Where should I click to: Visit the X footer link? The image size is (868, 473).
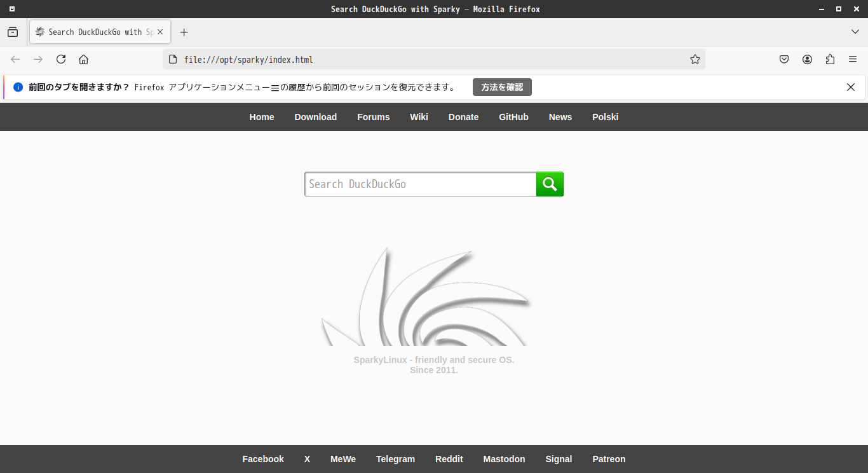(307, 459)
